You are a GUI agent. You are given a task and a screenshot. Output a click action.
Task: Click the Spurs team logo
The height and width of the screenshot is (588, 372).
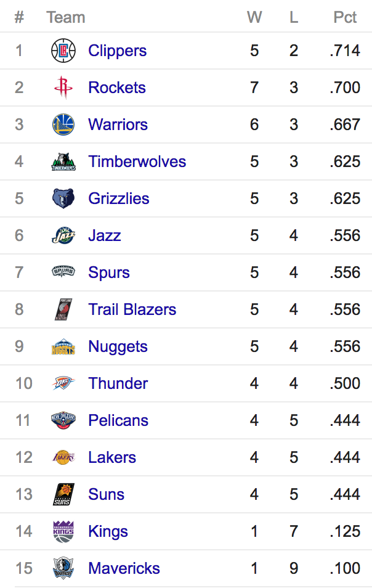pos(63,272)
